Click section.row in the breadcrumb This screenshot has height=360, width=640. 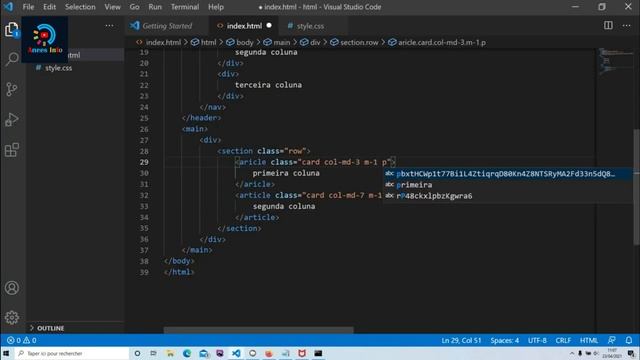(359, 42)
